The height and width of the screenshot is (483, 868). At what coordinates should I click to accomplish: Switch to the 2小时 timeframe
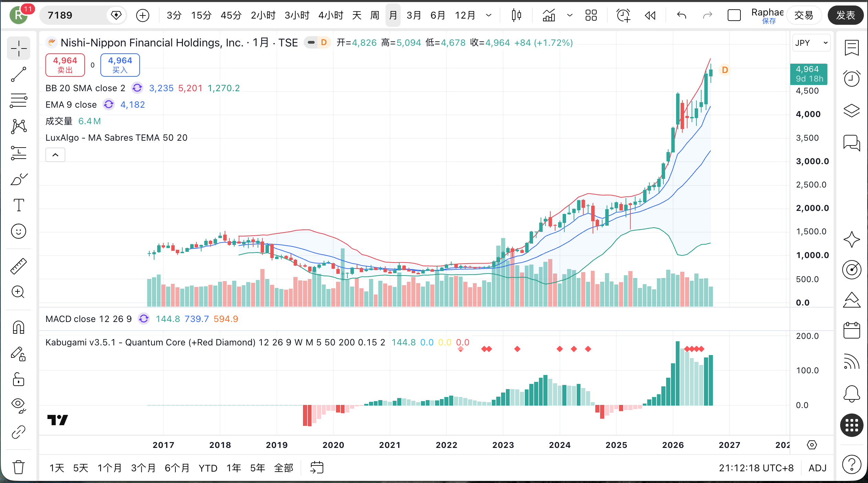pyautogui.click(x=263, y=15)
